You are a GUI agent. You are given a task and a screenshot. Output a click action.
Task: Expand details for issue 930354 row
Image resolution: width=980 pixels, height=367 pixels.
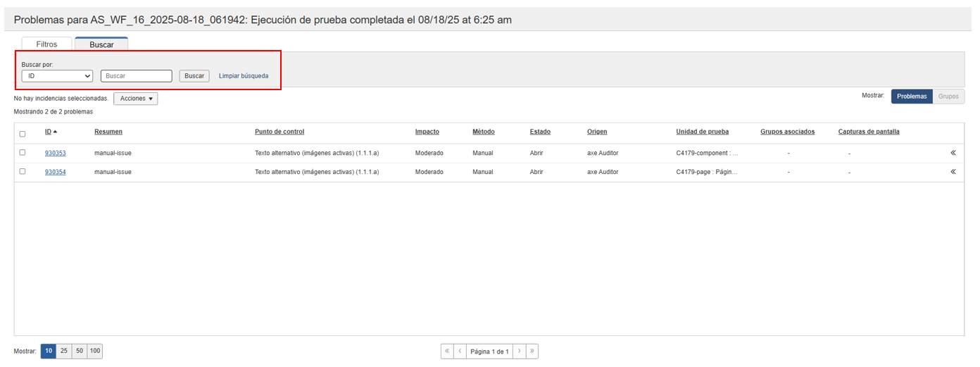pos(953,172)
